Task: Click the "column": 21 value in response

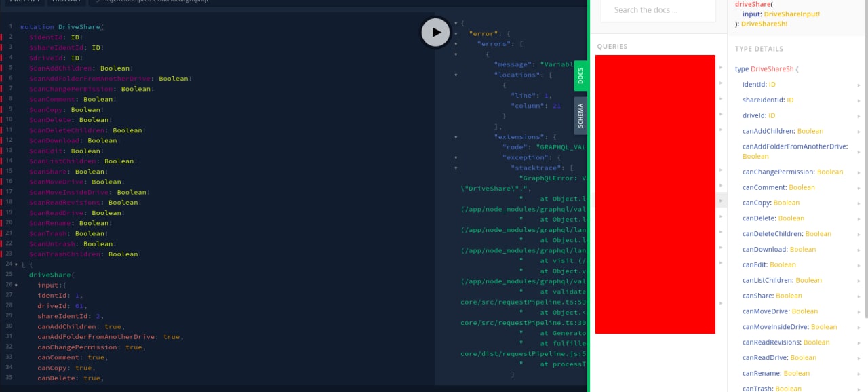Action: click(x=557, y=106)
